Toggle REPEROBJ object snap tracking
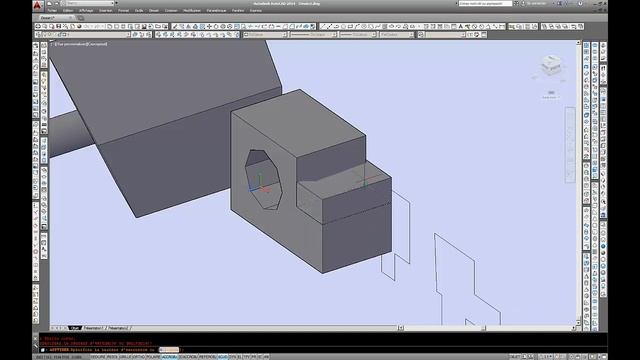Screen dimensions: 640x360 207,357
